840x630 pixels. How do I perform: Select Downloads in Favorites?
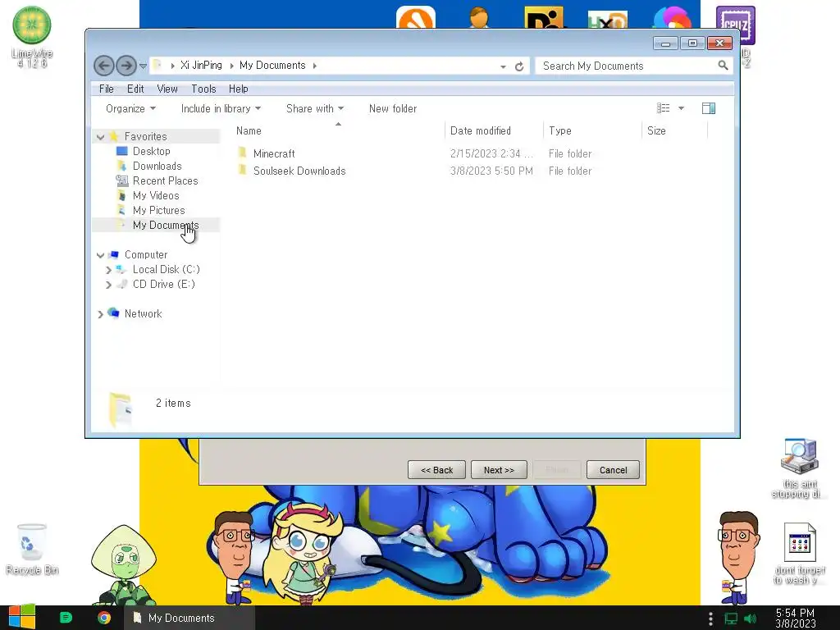coord(157,166)
